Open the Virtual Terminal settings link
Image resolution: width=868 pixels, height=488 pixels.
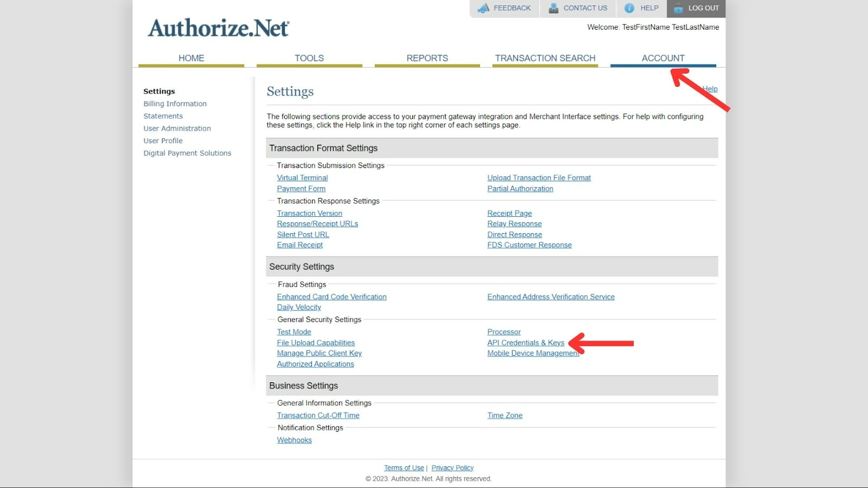302,178
